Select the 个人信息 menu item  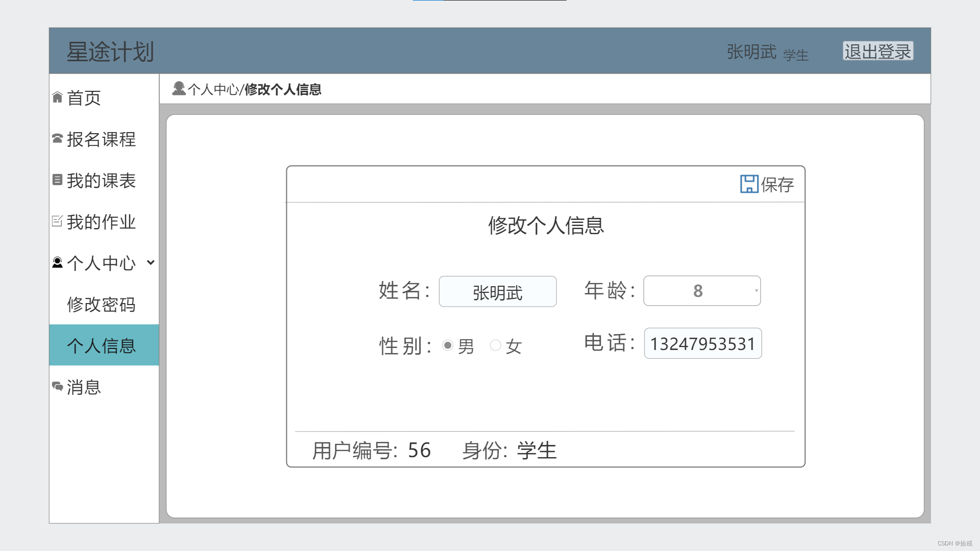[x=101, y=345]
